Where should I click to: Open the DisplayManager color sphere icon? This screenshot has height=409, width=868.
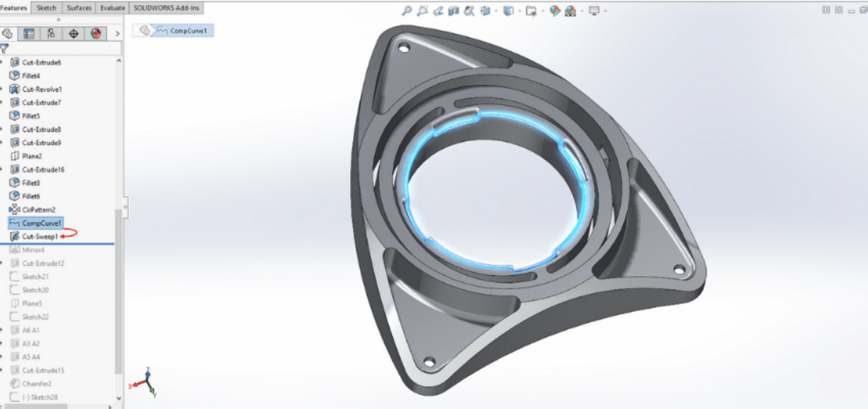95,33
